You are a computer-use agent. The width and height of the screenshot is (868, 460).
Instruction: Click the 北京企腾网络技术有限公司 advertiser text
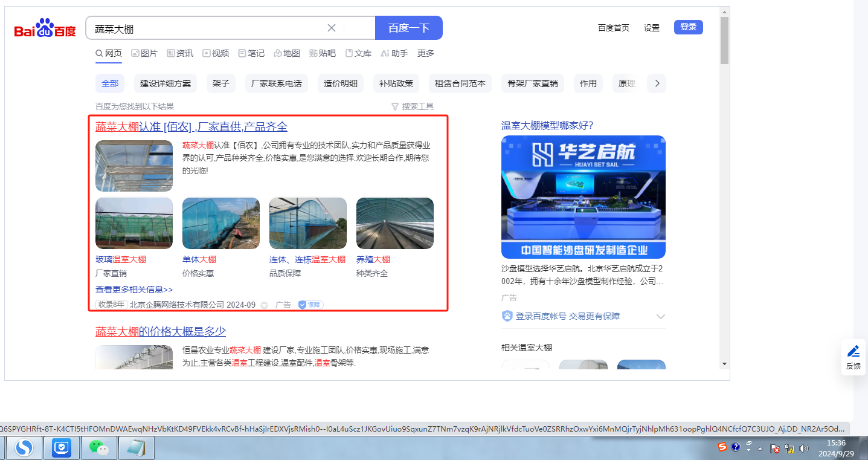click(x=177, y=305)
